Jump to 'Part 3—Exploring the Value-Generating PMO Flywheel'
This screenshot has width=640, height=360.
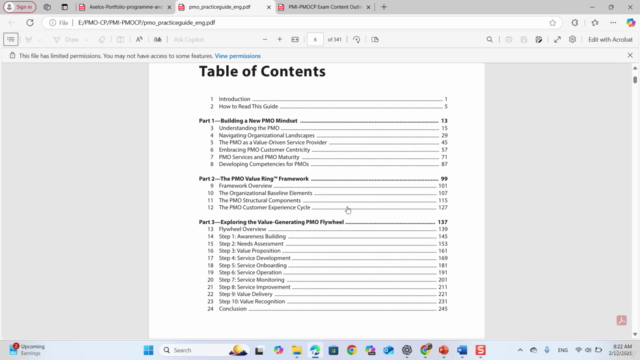pos(323,222)
